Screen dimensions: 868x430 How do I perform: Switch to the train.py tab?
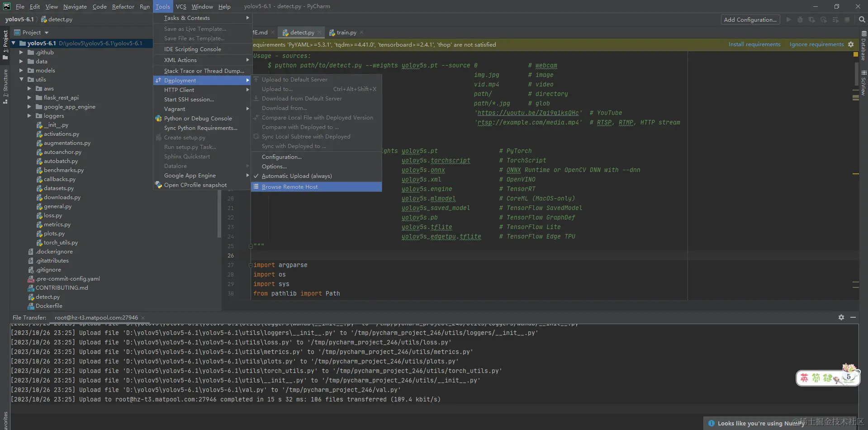tap(346, 33)
